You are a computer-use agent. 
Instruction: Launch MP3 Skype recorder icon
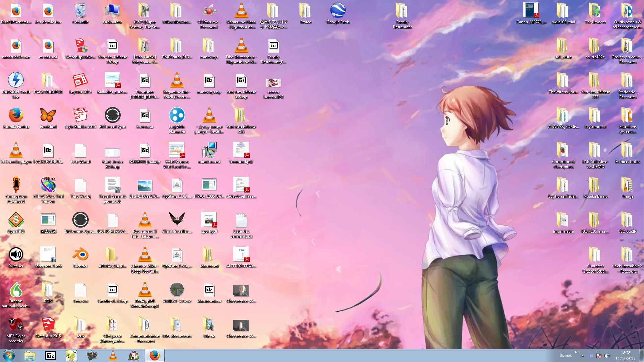pos(16,329)
